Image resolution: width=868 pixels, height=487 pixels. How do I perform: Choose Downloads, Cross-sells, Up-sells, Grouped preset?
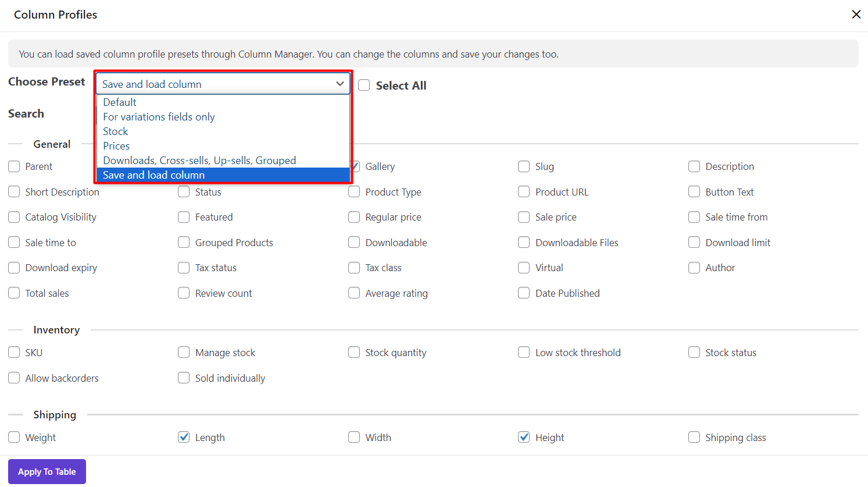pyautogui.click(x=199, y=161)
